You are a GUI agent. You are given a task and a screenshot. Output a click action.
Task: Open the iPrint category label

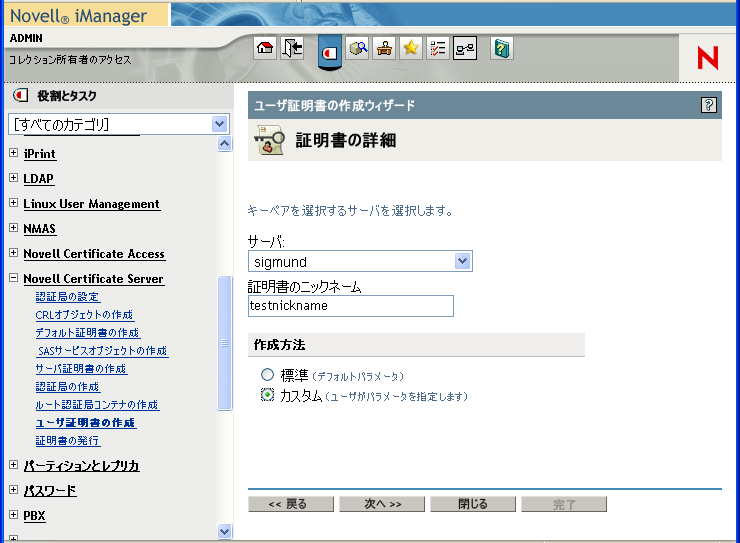pos(40,154)
